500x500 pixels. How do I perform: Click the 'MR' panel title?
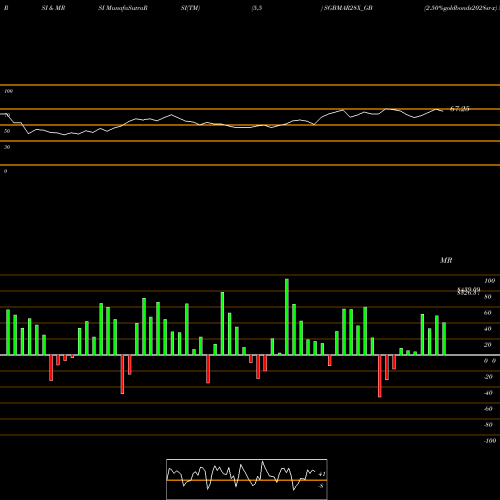[446, 260]
